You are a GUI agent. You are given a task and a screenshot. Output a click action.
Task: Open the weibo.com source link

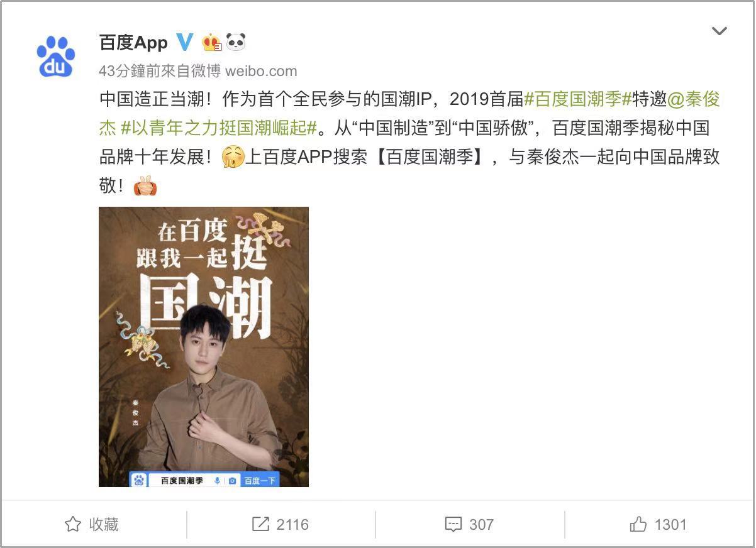point(261,71)
